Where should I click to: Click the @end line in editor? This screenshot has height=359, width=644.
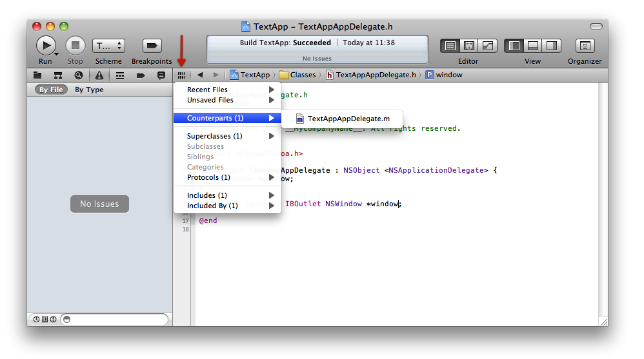tap(208, 220)
